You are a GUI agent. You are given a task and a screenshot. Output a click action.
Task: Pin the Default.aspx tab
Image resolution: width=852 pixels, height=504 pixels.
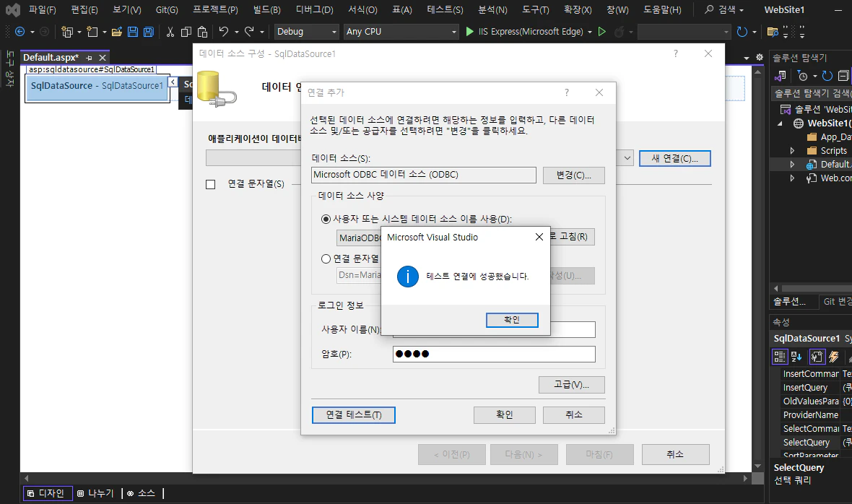pos(89,58)
